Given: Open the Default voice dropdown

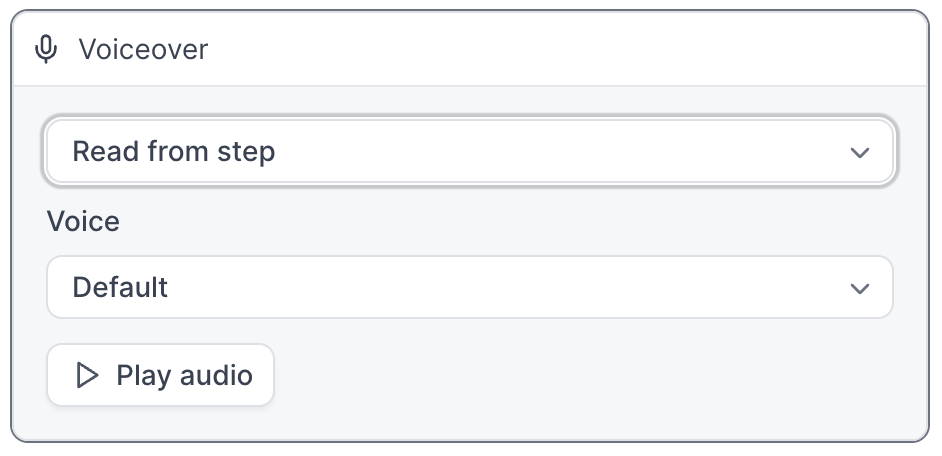Looking at the screenshot, I should [x=470, y=287].
